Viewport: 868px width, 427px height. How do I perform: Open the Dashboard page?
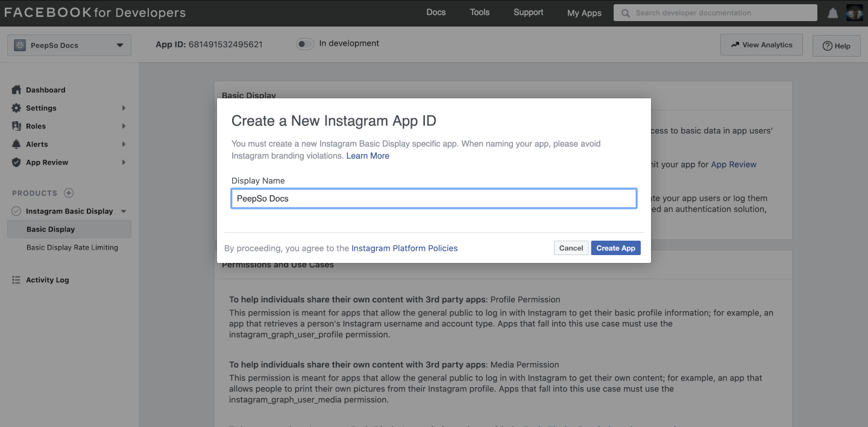tap(45, 90)
